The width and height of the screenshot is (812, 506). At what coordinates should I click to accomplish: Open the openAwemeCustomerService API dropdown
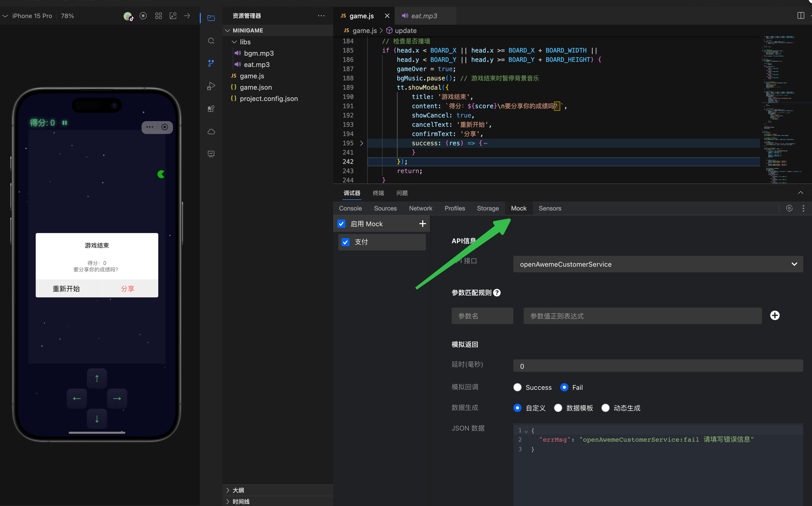(x=658, y=264)
